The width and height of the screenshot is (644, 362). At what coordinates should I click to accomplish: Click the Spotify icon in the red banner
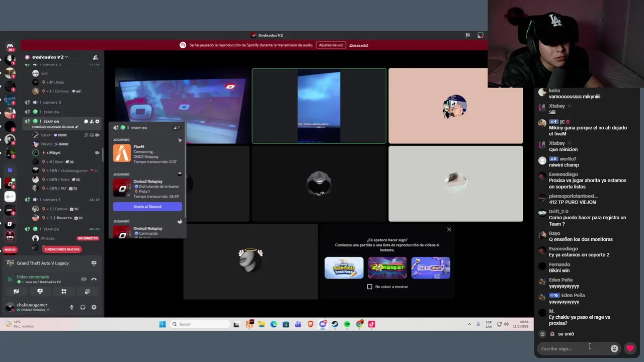tap(183, 45)
